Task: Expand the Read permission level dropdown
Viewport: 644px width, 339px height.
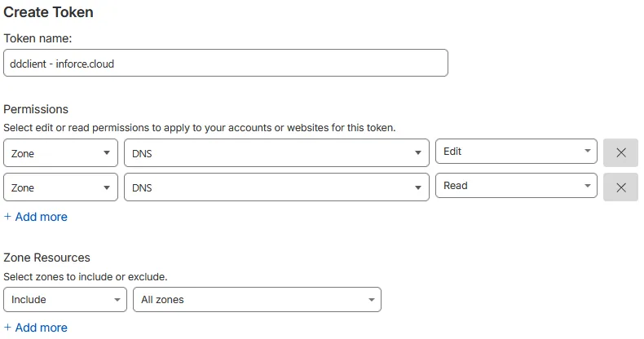Action: click(x=516, y=186)
